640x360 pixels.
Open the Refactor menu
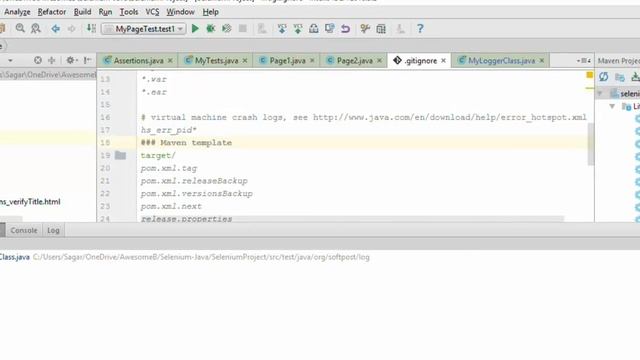click(x=52, y=12)
